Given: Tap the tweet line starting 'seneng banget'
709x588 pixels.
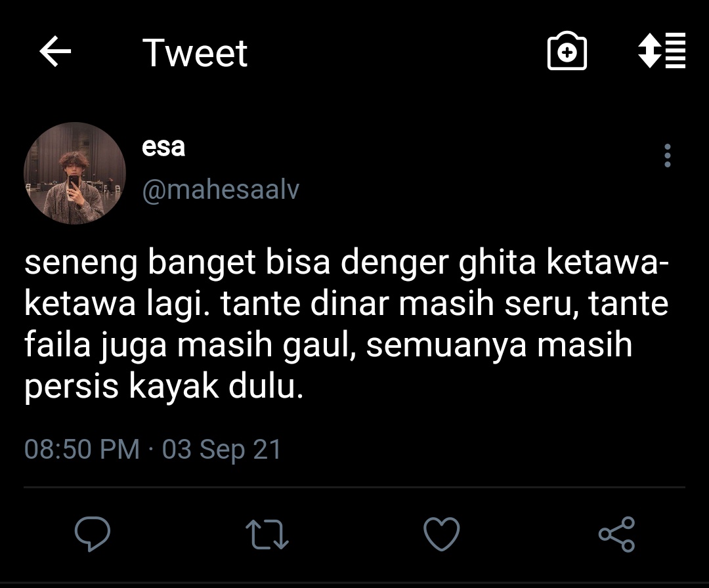Looking at the screenshot, I should 347,263.
